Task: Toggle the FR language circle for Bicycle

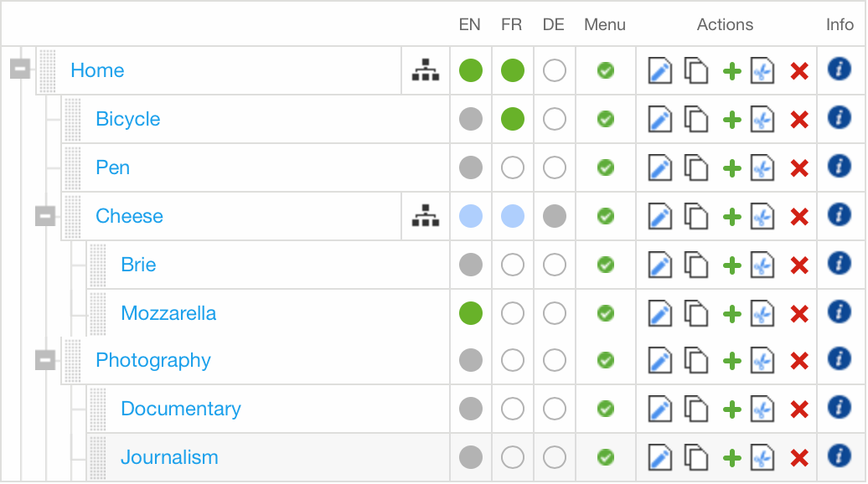Action: pyautogui.click(x=512, y=120)
